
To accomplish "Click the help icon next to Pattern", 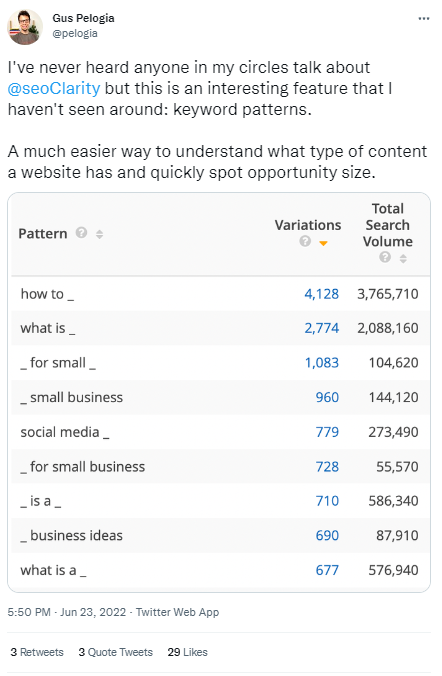I will [82, 233].
